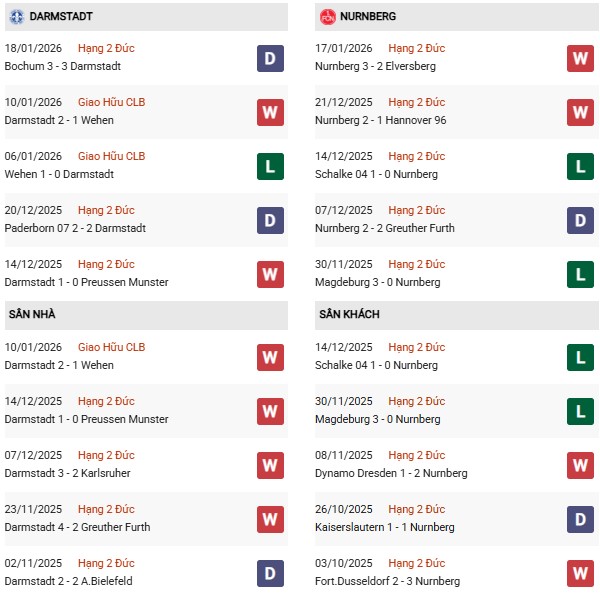Open the Paderborn 07 2-2 Darmstadt match

(x=75, y=228)
